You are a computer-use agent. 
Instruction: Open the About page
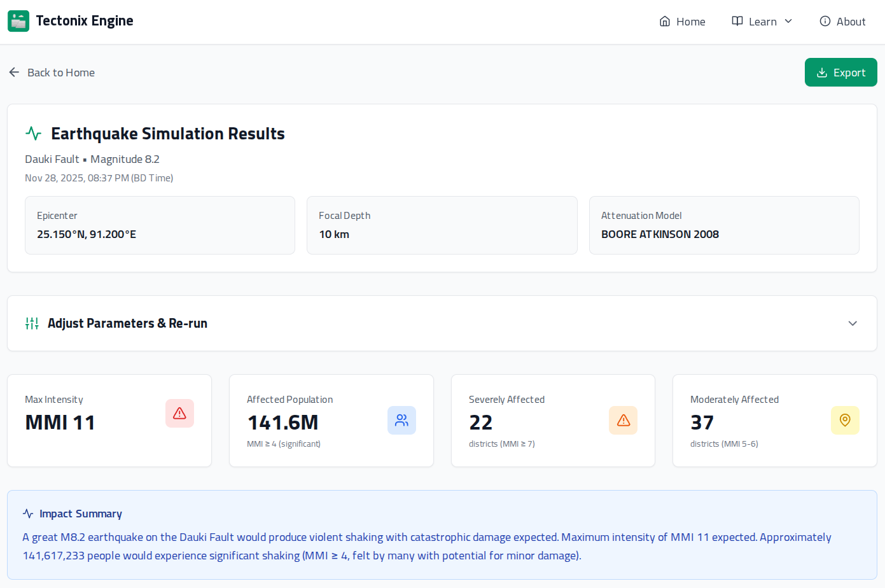[842, 22]
